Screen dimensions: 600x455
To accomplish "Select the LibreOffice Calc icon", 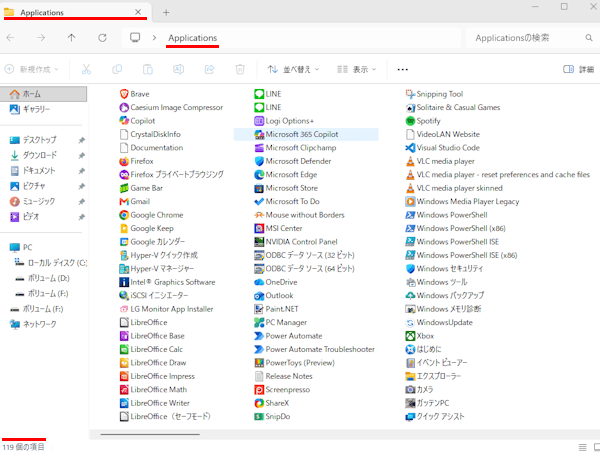I will [x=124, y=349].
